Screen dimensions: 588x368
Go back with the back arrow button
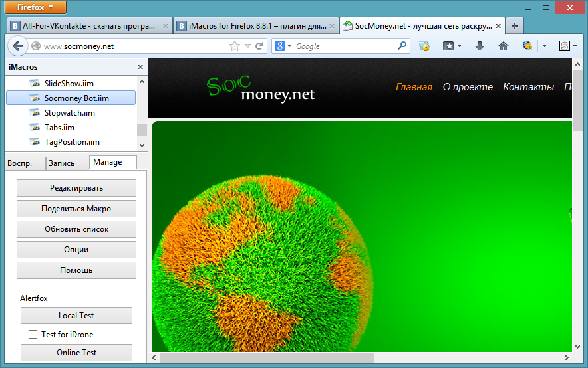[17, 46]
